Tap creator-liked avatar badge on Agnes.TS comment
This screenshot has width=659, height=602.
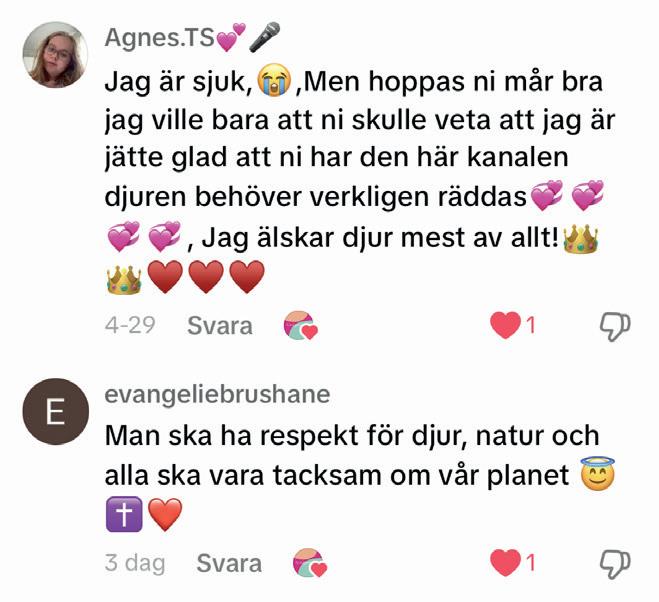click(301, 325)
